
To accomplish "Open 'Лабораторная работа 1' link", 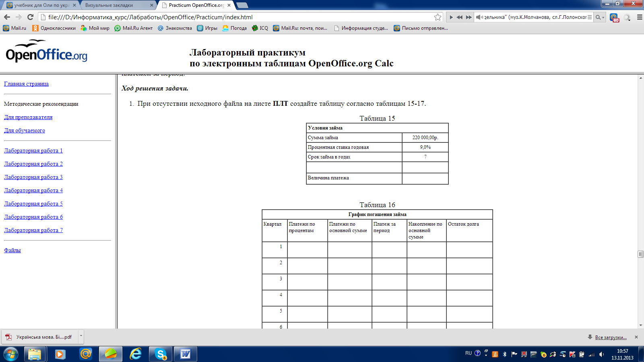I will (x=33, y=150).
